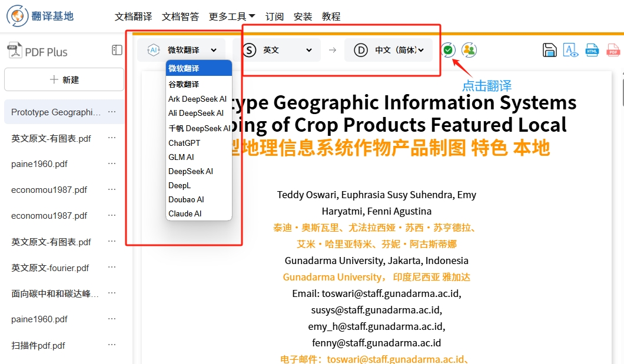Click the Gunadarma University, Jakarta, Indonesia line

[377, 261]
